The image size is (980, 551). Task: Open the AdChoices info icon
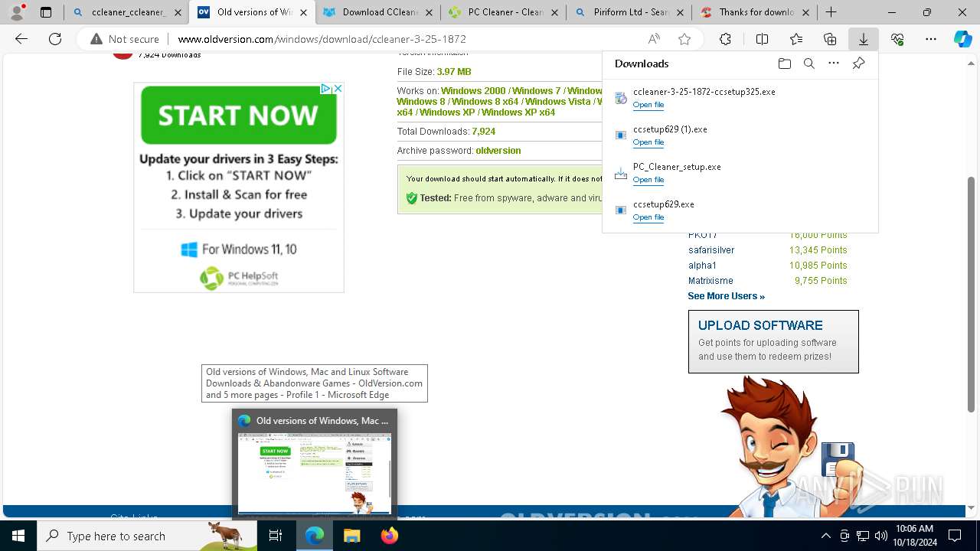pos(326,89)
